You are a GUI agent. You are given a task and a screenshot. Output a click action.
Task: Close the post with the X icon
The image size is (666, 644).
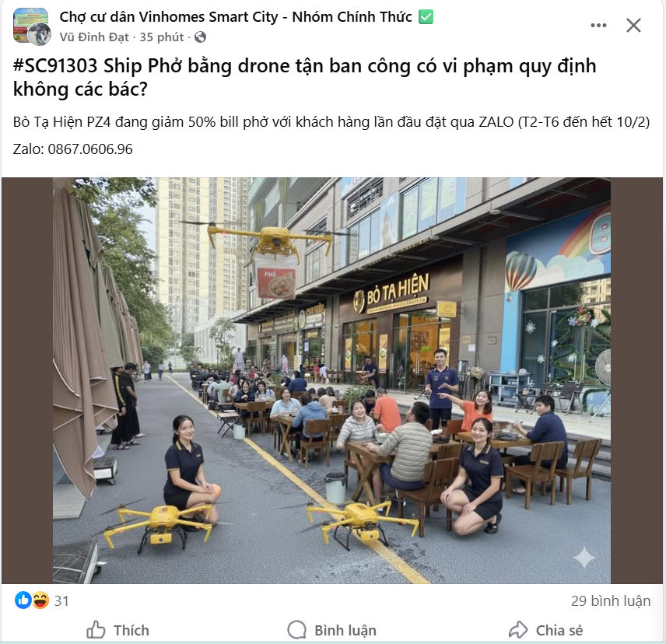[x=633, y=26]
